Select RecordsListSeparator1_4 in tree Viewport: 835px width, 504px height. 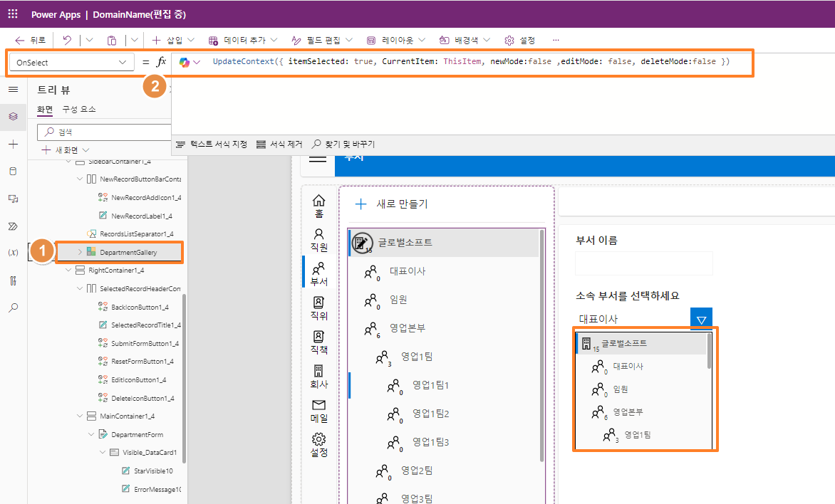(136, 233)
